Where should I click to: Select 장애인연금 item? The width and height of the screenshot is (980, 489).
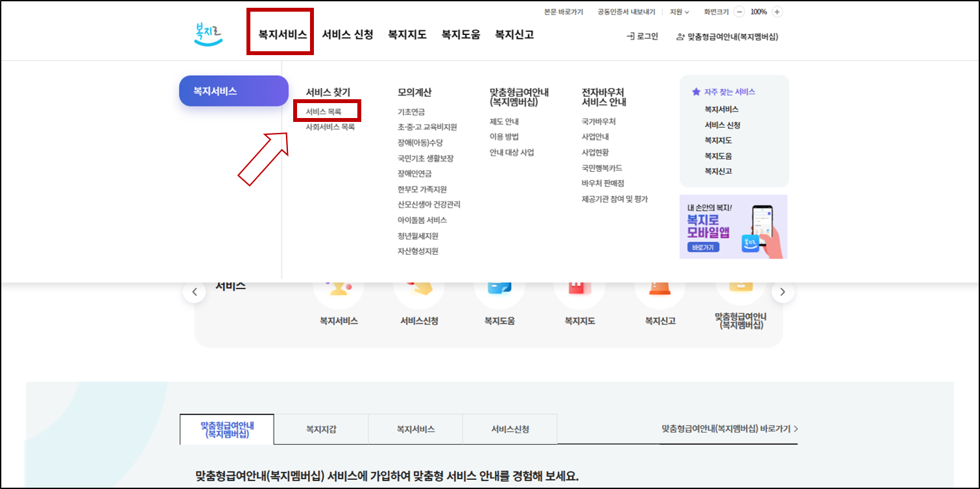(x=414, y=174)
